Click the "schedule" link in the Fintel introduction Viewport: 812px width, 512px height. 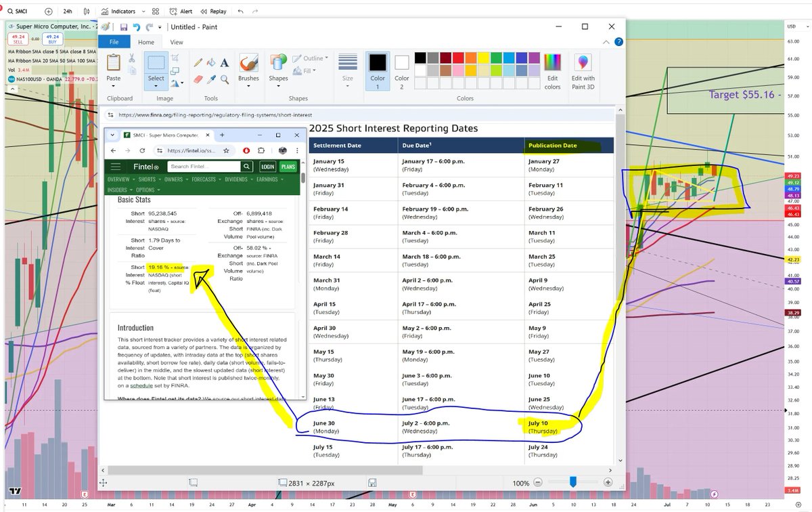point(141,385)
